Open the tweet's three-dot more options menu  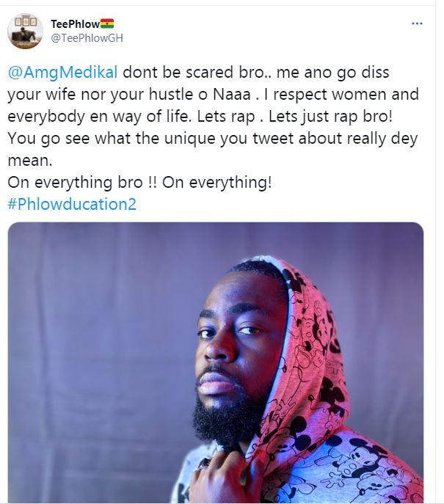point(417,23)
